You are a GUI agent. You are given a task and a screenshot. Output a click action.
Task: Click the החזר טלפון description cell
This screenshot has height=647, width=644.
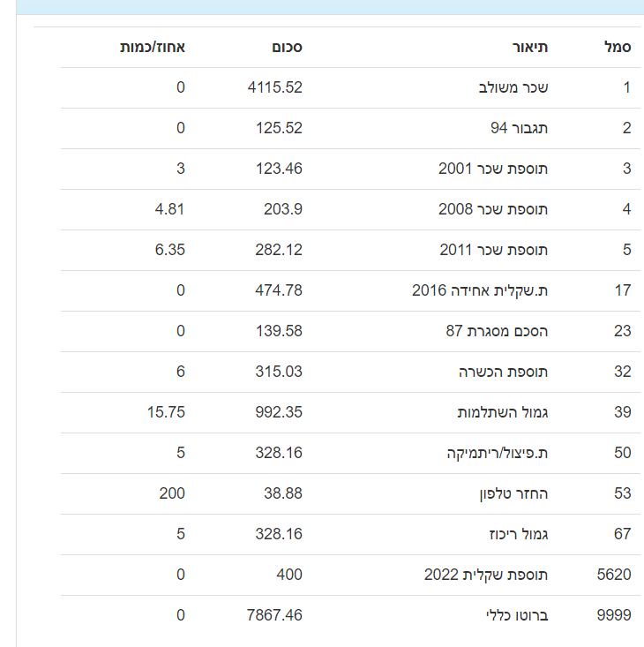pyautogui.click(x=513, y=493)
